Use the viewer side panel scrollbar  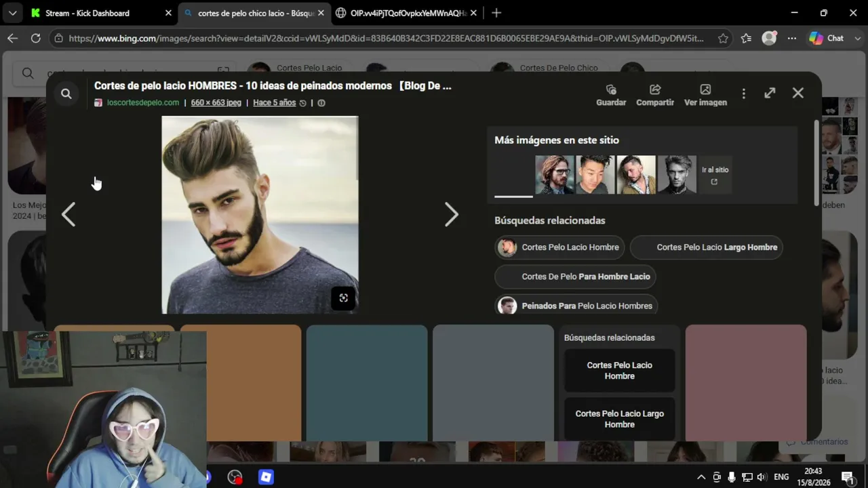pyautogui.click(x=816, y=163)
